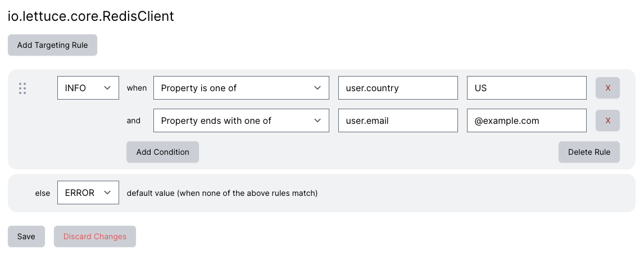This screenshot has height=255, width=644.
Task: Focus the US value field
Action: point(527,88)
